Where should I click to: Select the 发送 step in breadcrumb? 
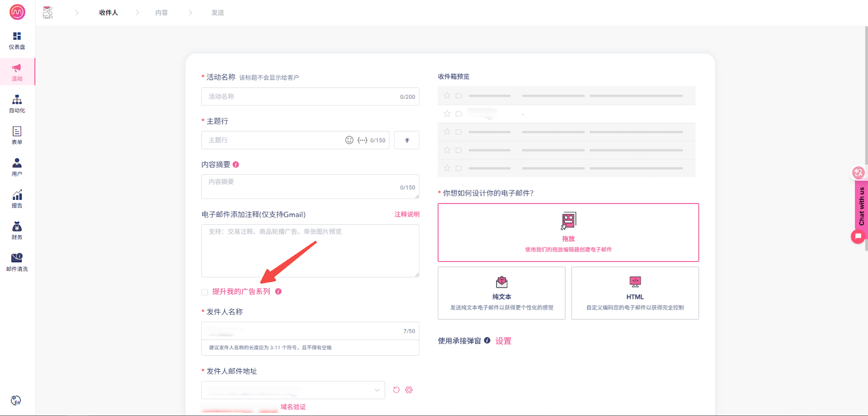(x=218, y=12)
